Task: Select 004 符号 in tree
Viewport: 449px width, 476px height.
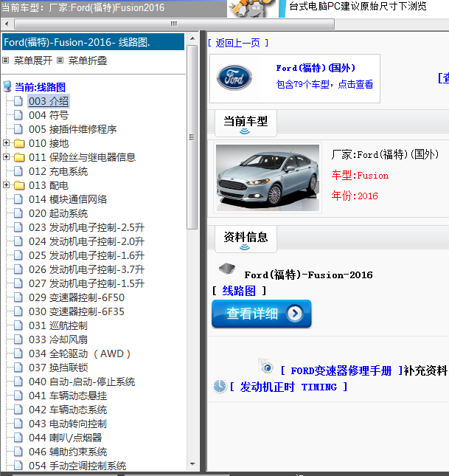Action: pos(49,115)
